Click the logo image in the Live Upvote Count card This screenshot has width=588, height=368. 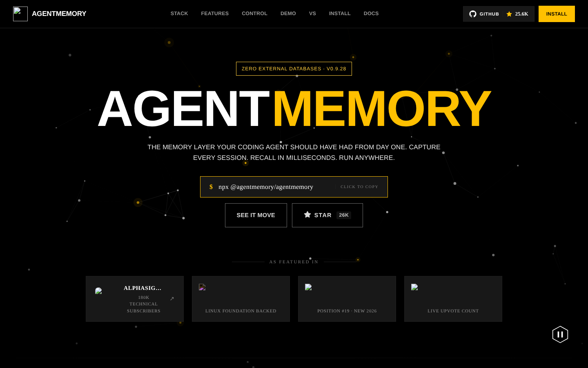(x=414, y=287)
